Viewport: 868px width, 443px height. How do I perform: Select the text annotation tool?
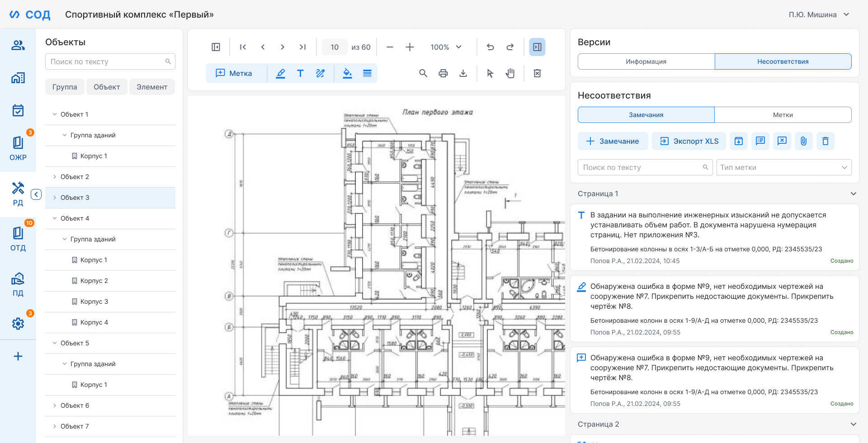(x=300, y=73)
